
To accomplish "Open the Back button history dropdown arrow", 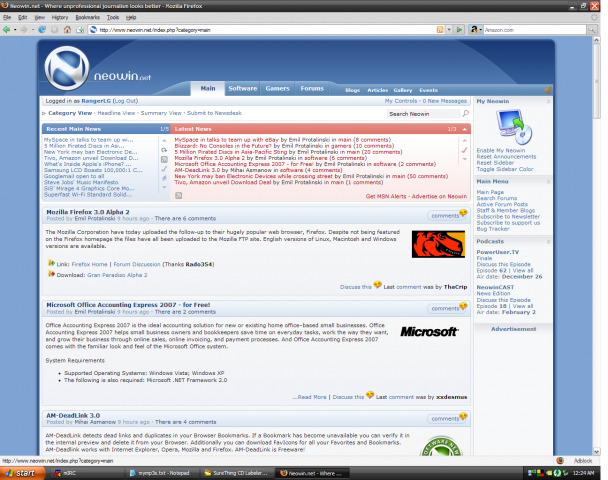I will tap(15, 29).
